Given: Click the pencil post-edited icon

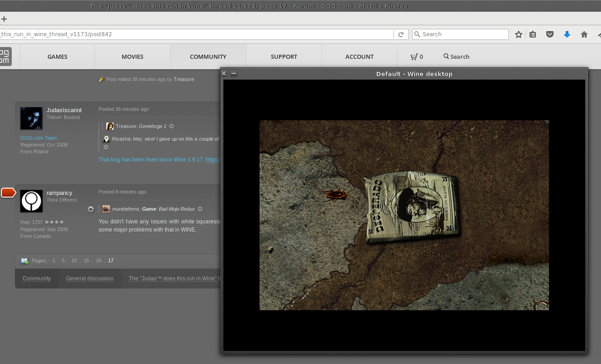Looking at the screenshot, I should 101,80.
